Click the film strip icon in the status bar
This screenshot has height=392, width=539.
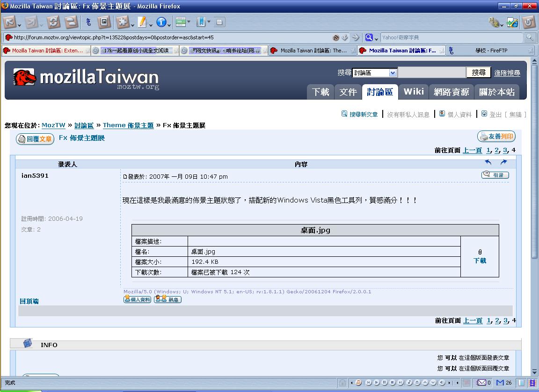(x=532, y=383)
